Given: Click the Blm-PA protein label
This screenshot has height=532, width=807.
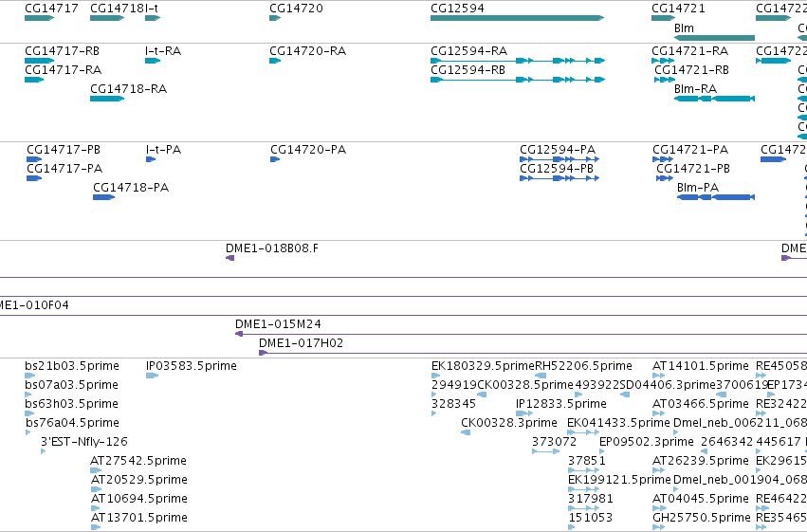Looking at the screenshot, I should 698,189.
